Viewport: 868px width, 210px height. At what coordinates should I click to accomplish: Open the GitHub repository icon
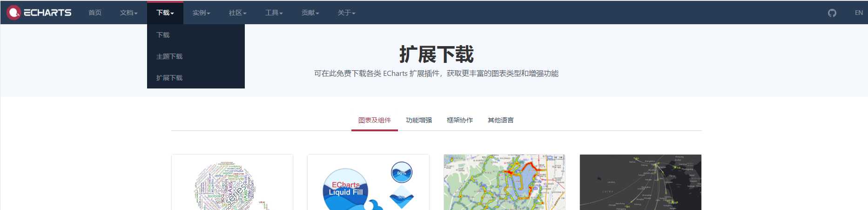pos(832,13)
